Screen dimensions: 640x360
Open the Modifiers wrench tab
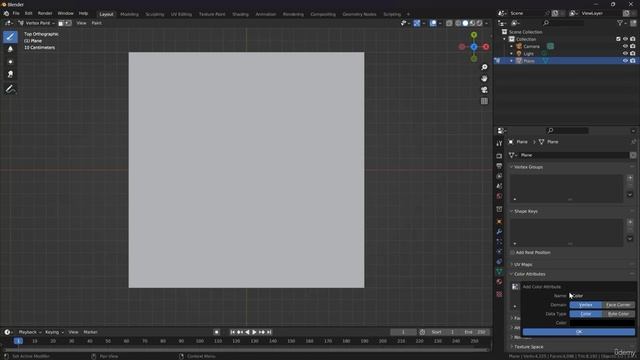[499, 232]
